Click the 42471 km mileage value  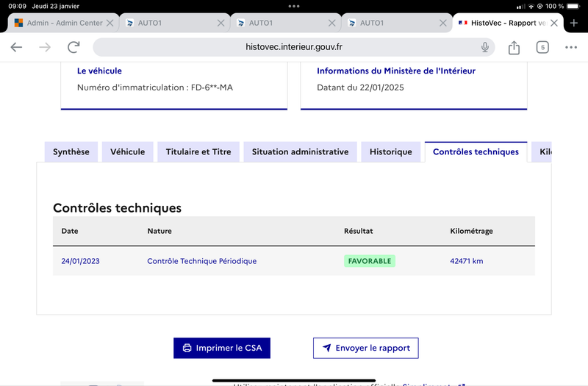467,261
